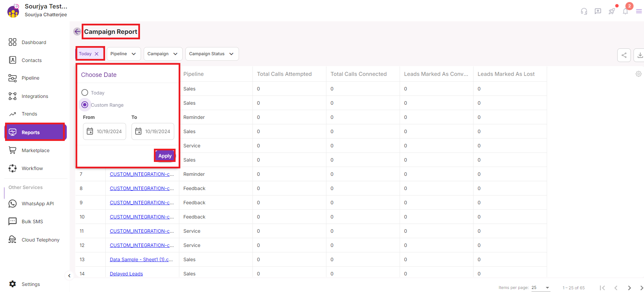Select the Custom Range radio button

coord(85,105)
